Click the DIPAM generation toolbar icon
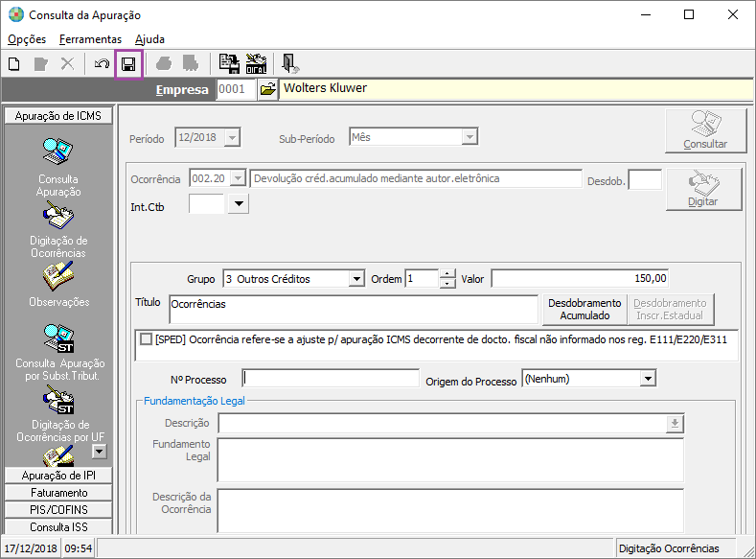The height and width of the screenshot is (559, 756). (256, 63)
